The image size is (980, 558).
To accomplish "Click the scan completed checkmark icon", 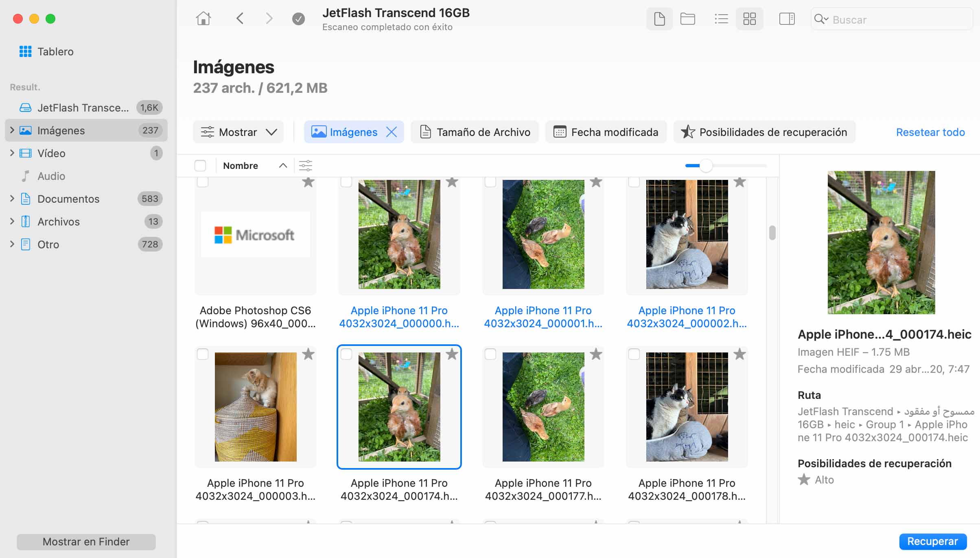I will [x=298, y=19].
